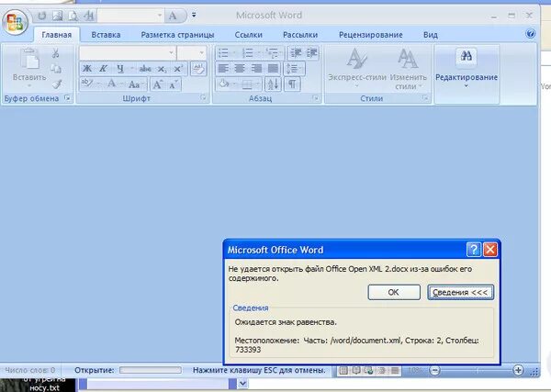Screen dimensions: 551x392
Task: Click the Font Color (A) icon
Action: (x=111, y=84)
